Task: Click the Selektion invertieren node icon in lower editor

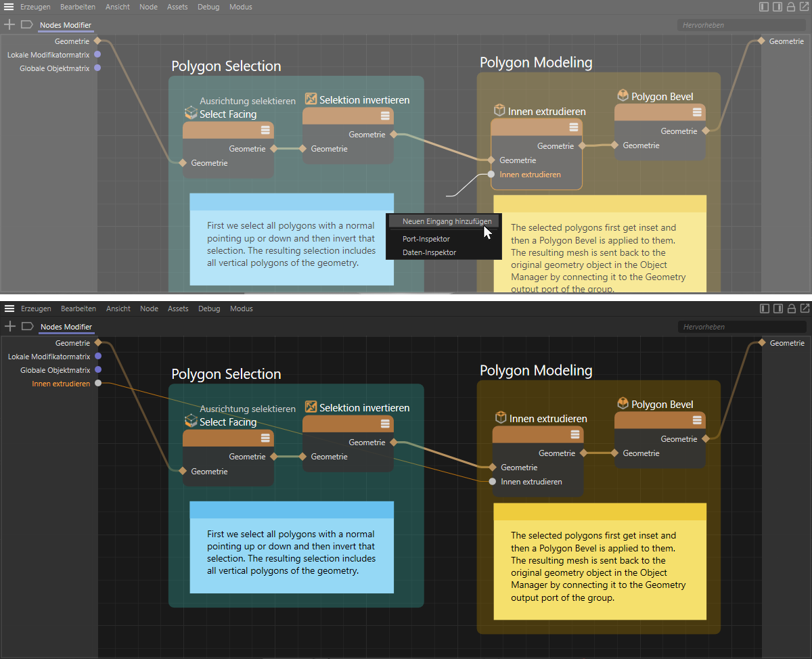Action: pyautogui.click(x=311, y=407)
